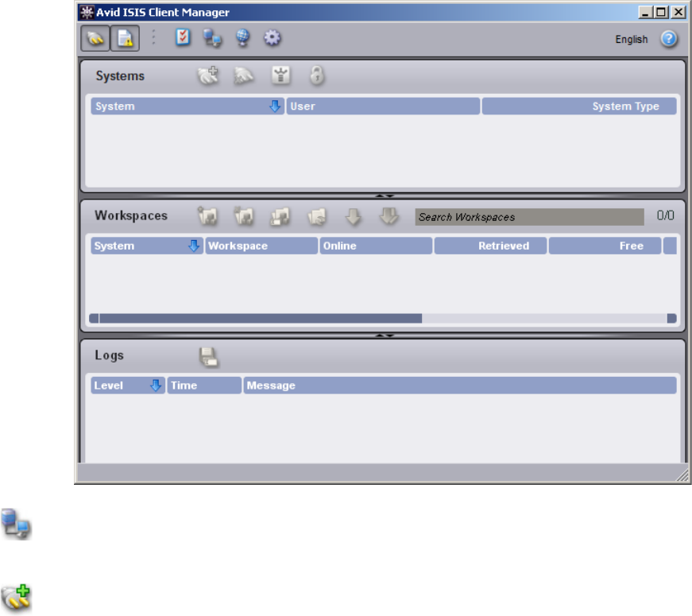692x616 pixels.
Task: Click the Systems panel tower-shaped icon
Action: click(280, 76)
